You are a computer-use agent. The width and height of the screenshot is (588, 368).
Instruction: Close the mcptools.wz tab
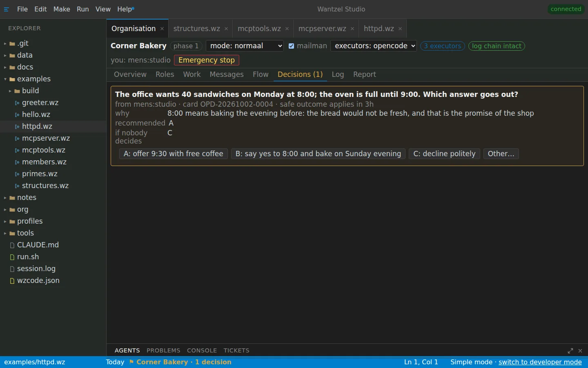(x=287, y=29)
